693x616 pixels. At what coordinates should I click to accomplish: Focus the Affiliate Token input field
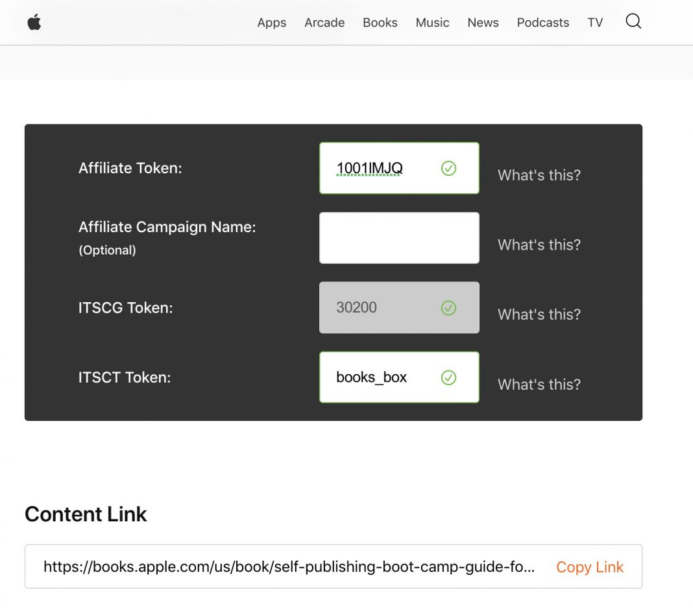tap(383, 169)
